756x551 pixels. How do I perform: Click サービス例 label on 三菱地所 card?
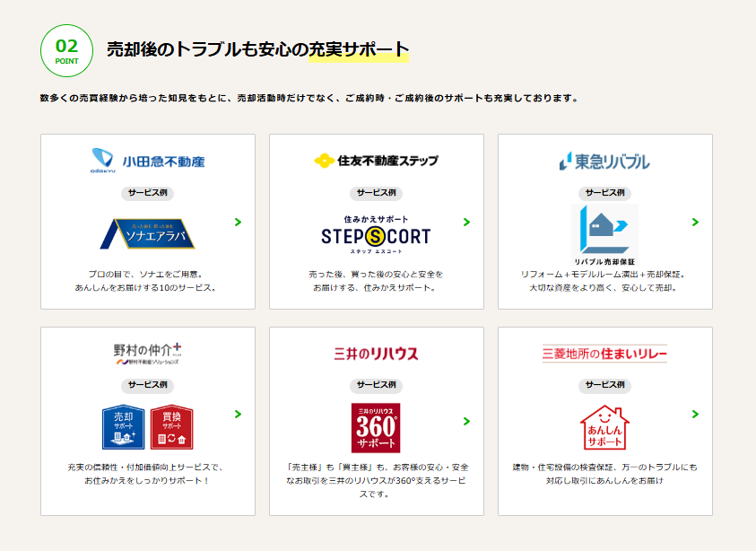(604, 385)
